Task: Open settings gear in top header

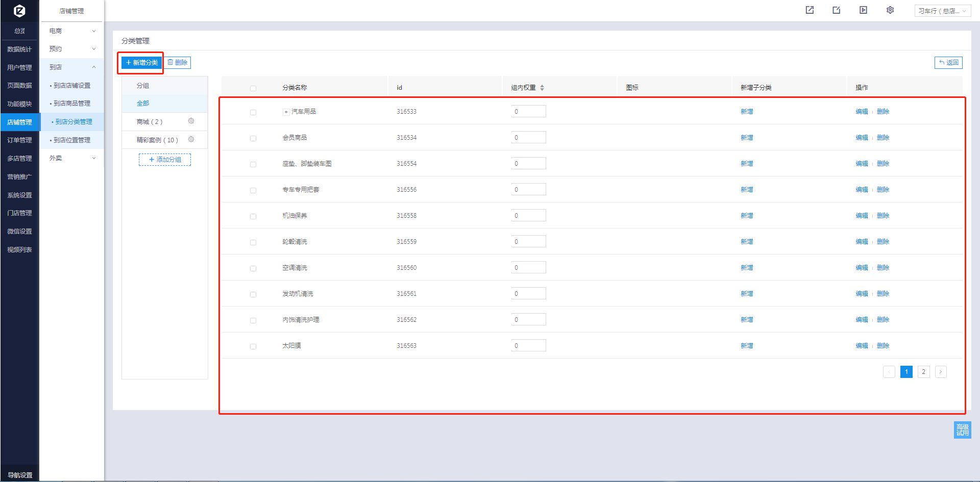Action: coord(890,10)
